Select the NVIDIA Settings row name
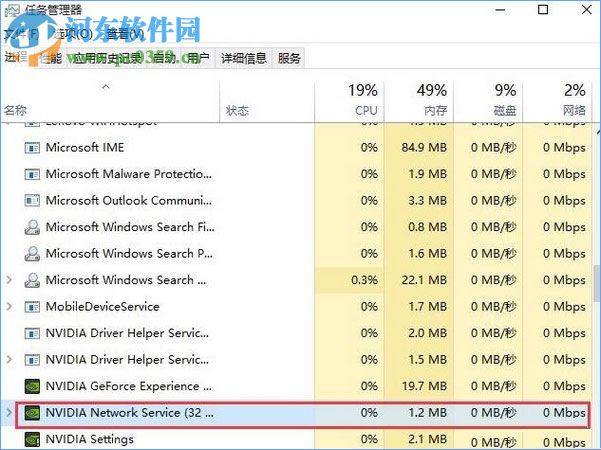Viewport: 601px width, 450px height. (90, 439)
